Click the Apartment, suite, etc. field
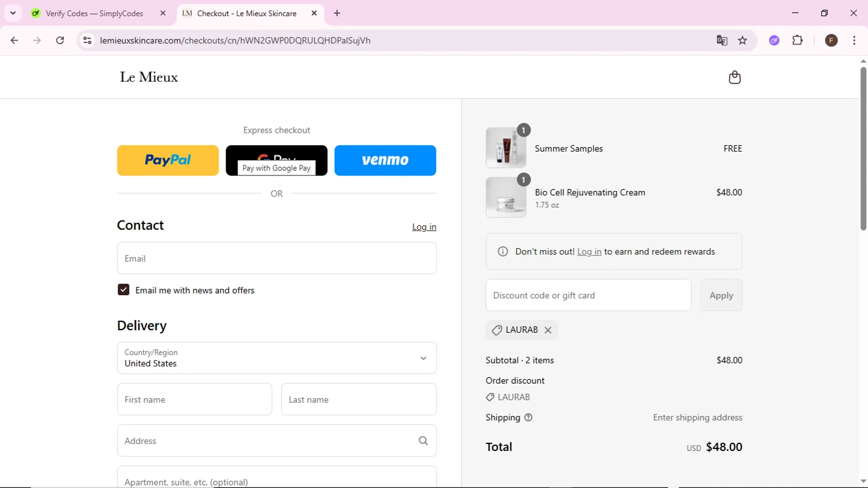The width and height of the screenshot is (868, 488). (277, 477)
